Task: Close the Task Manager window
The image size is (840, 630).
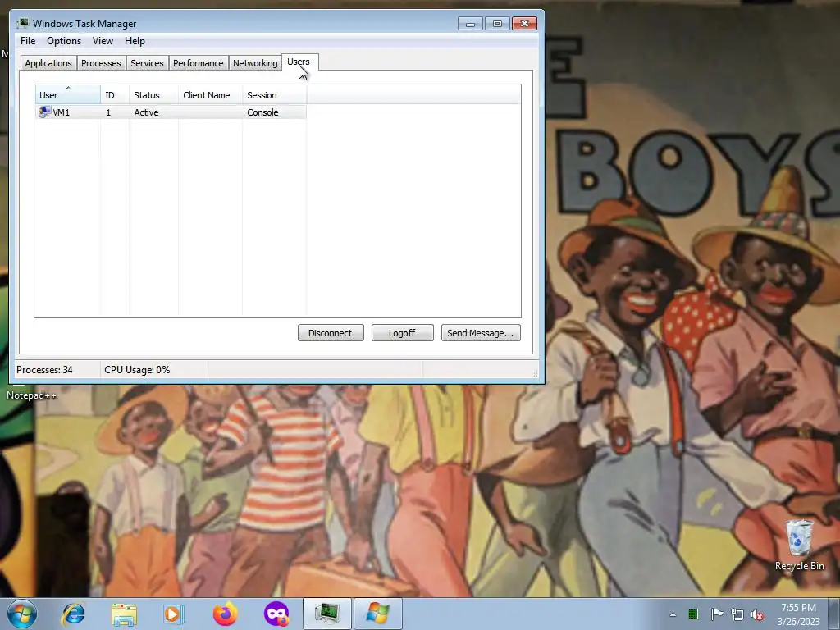Action: click(524, 24)
